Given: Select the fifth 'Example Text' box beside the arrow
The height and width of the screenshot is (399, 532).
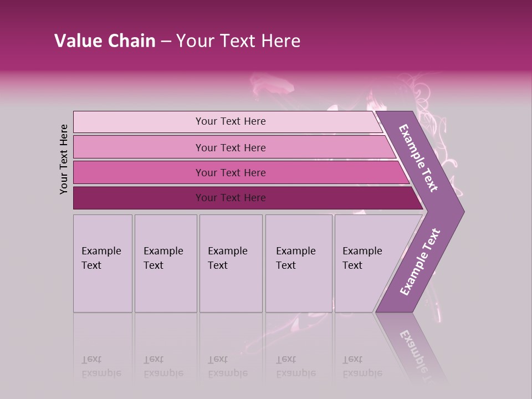Looking at the screenshot, I should (x=366, y=263).
